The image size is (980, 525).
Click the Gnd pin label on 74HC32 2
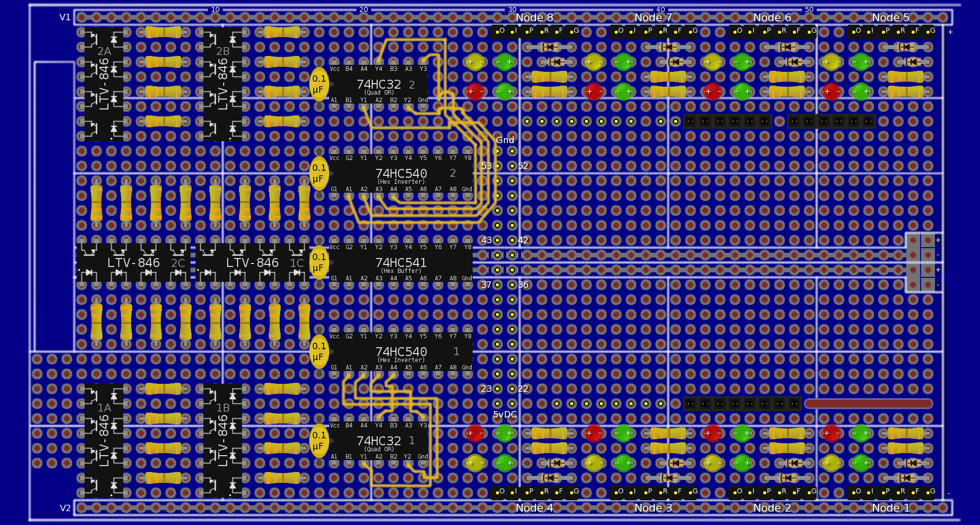[x=423, y=100]
